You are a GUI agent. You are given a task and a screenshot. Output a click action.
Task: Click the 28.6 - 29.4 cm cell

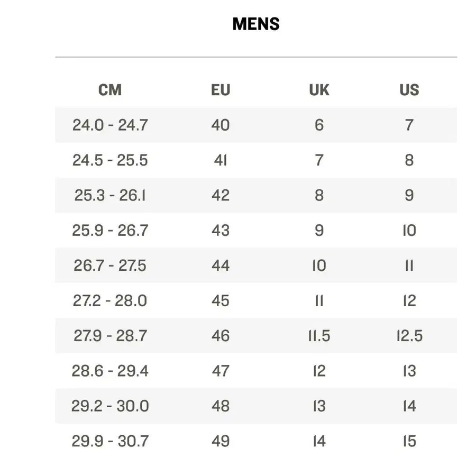tap(110, 371)
